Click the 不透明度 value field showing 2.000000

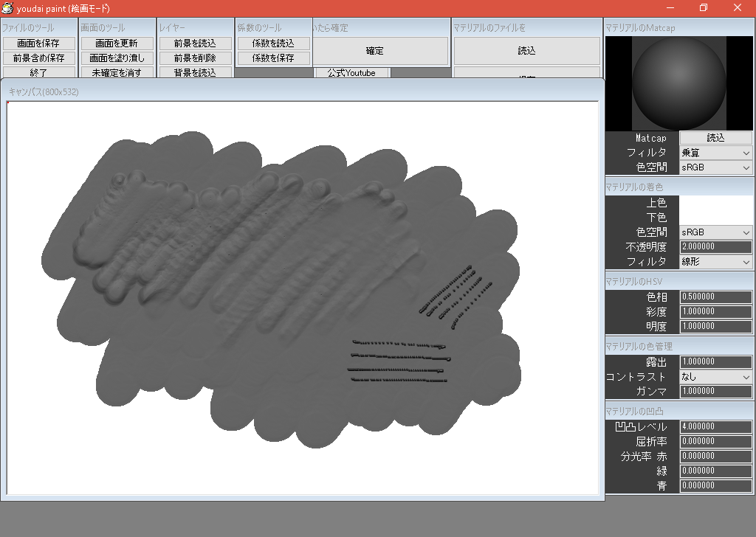pos(715,247)
